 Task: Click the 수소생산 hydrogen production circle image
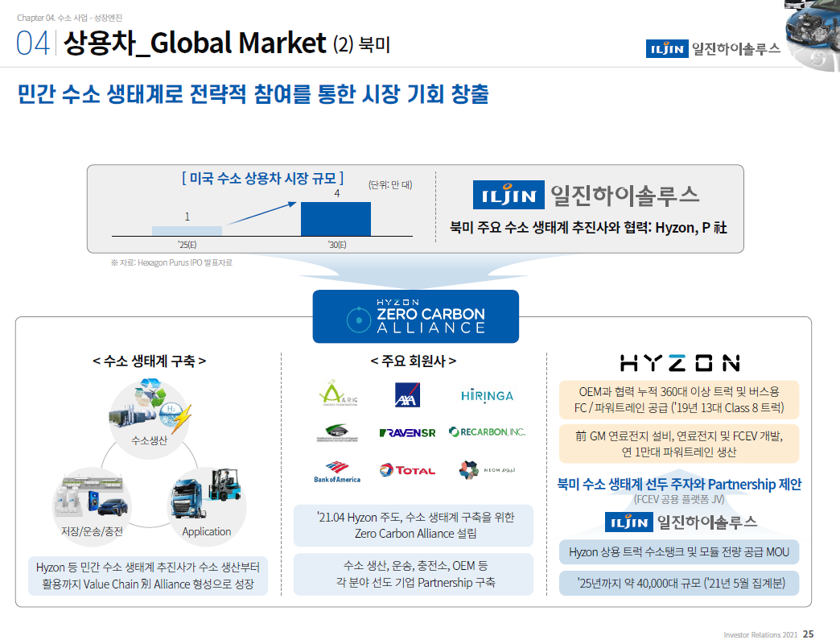[150, 418]
